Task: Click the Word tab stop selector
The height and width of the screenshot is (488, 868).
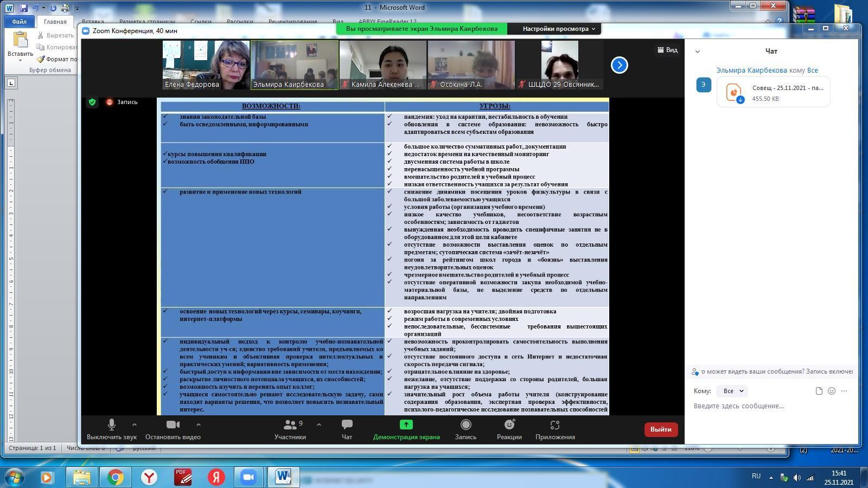Action: pos(11,83)
